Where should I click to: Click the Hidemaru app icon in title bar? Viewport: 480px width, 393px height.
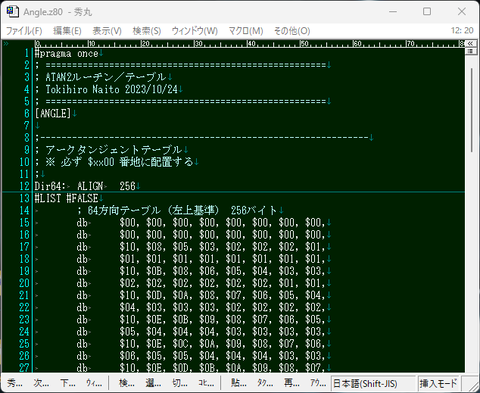point(12,12)
